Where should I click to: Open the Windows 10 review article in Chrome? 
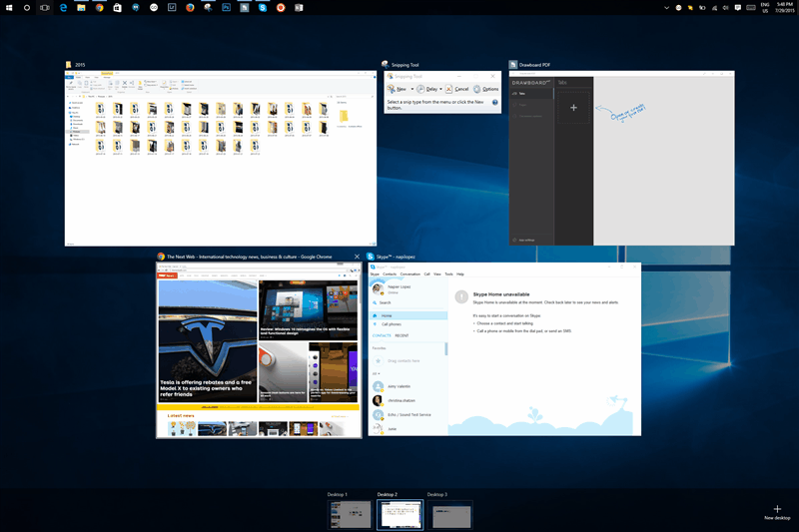308,309
